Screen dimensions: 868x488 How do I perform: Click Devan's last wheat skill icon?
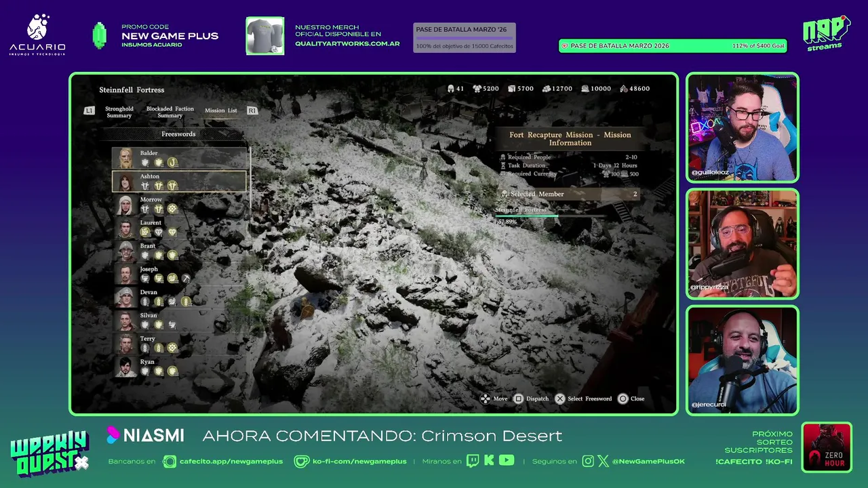pos(186,302)
